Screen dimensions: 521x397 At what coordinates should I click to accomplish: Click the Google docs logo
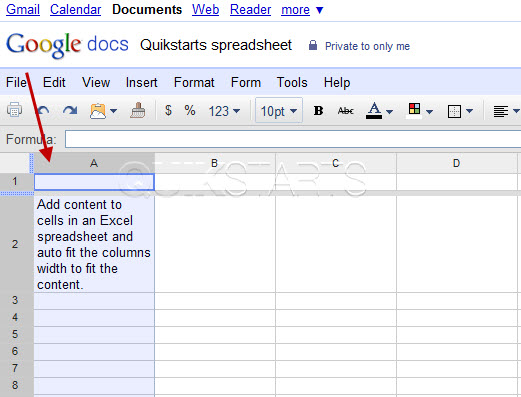[x=67, y=45]
